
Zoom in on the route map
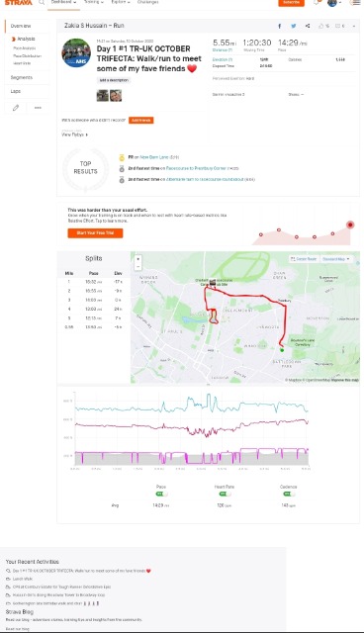138,259
